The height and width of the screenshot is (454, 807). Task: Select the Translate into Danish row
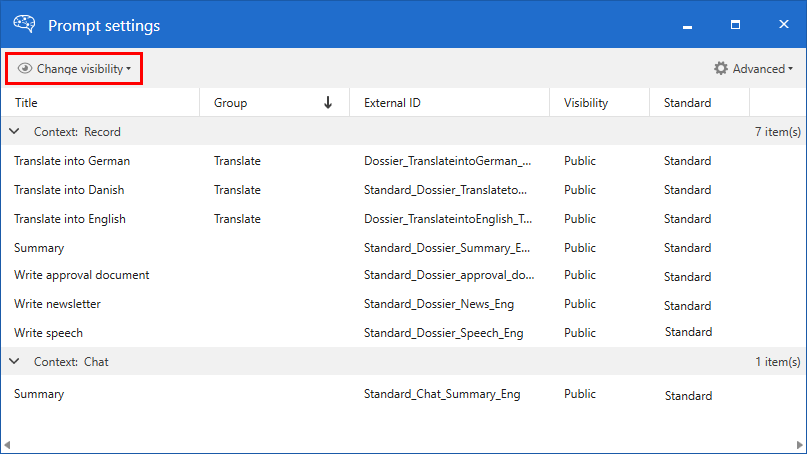point(404,189)
